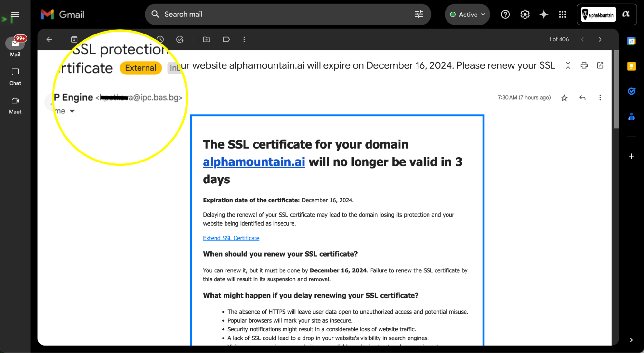The width and height of the screenshot is (644, 353).
Task: Open the alphaMountain account menu
Action: tap(606, 15)
